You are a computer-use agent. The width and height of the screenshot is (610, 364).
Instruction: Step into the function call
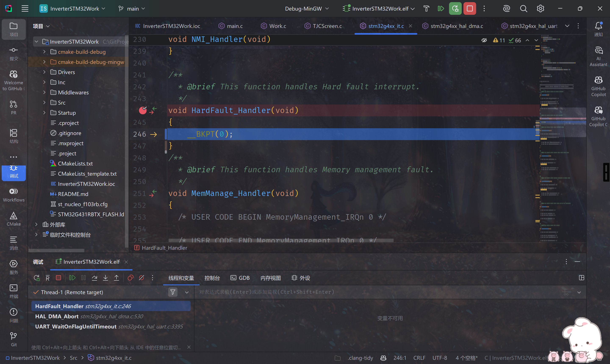[x=105, y=278]
